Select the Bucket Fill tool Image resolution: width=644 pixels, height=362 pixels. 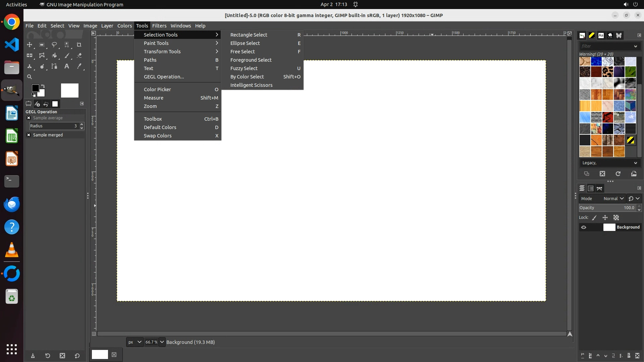(x=54, y=56)
